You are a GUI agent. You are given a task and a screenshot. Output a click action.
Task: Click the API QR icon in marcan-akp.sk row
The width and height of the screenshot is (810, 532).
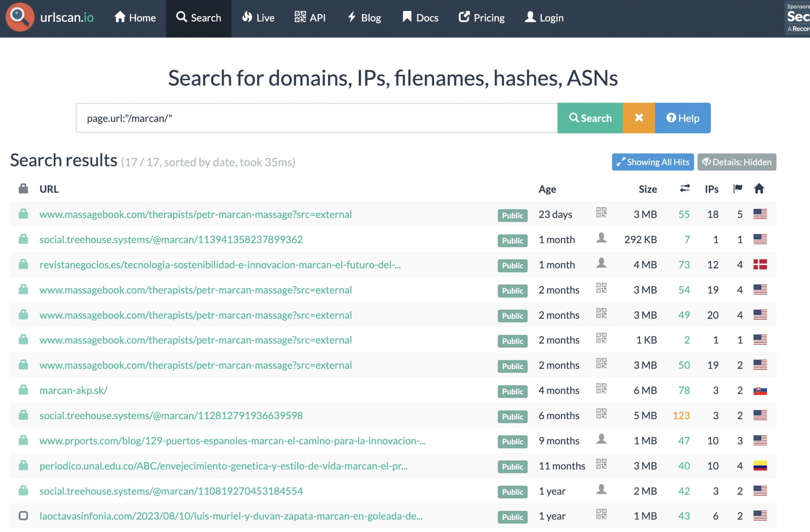[x=601, y=389]
